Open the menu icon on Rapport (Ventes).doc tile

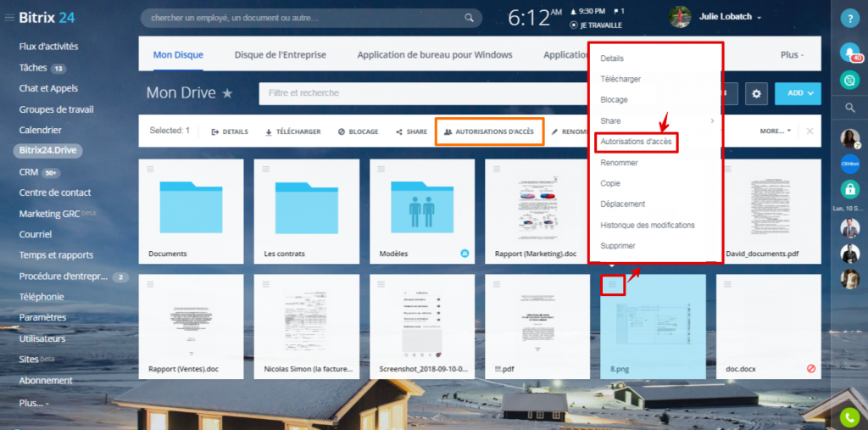(x=151, y=284)
